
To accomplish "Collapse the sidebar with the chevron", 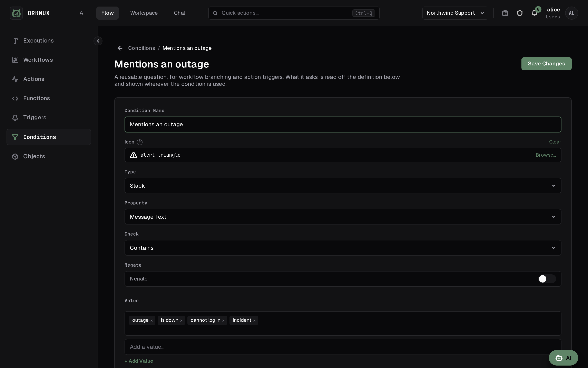I will click(98, 41).
